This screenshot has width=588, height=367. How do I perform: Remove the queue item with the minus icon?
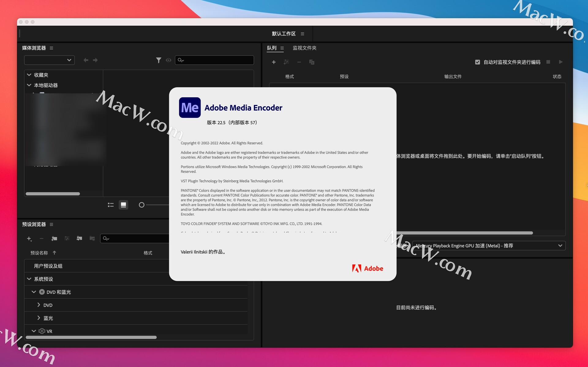(299, 62)
